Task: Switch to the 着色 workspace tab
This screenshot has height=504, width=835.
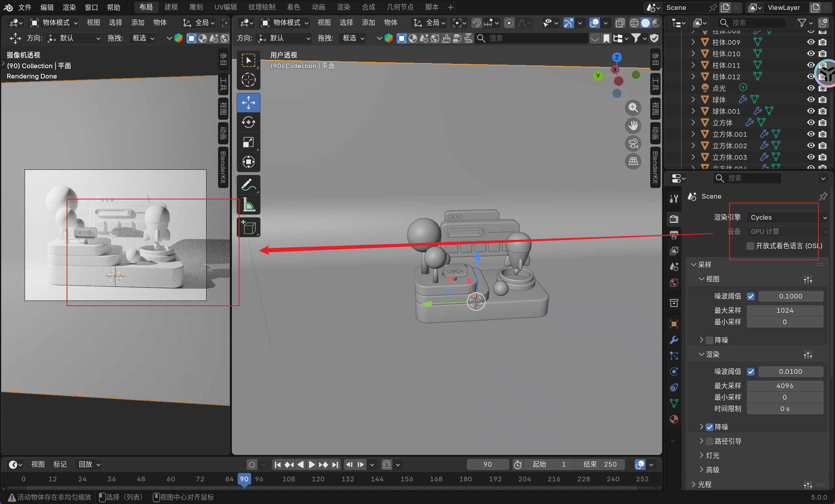Action: point(293,7)
